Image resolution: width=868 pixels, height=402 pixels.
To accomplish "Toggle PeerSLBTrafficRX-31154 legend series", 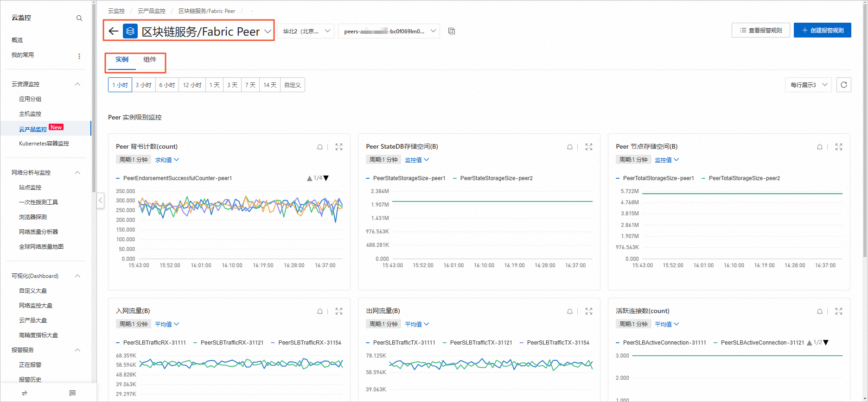I will 306,343.
